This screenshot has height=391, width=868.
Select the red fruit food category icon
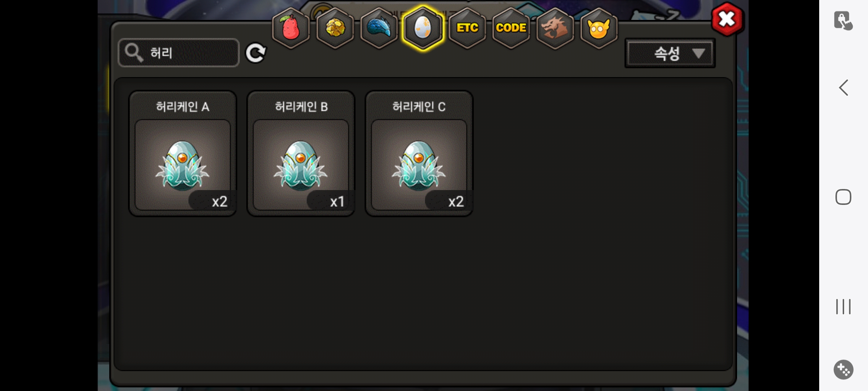pyautogui.click(x=291, y=28)
